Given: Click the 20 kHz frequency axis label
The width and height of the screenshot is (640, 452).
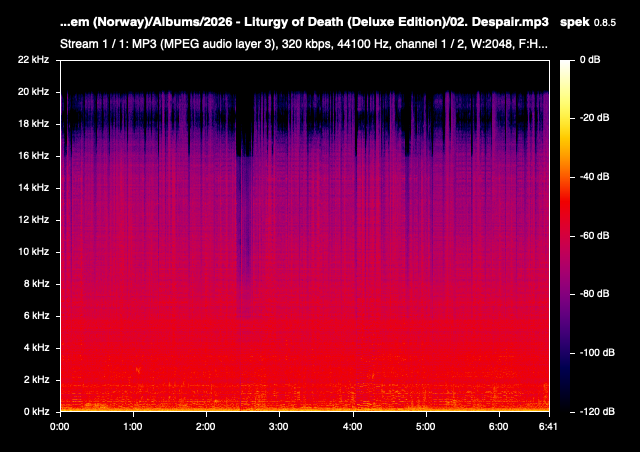Looking at the screenshot, I should tap(33, 92).
